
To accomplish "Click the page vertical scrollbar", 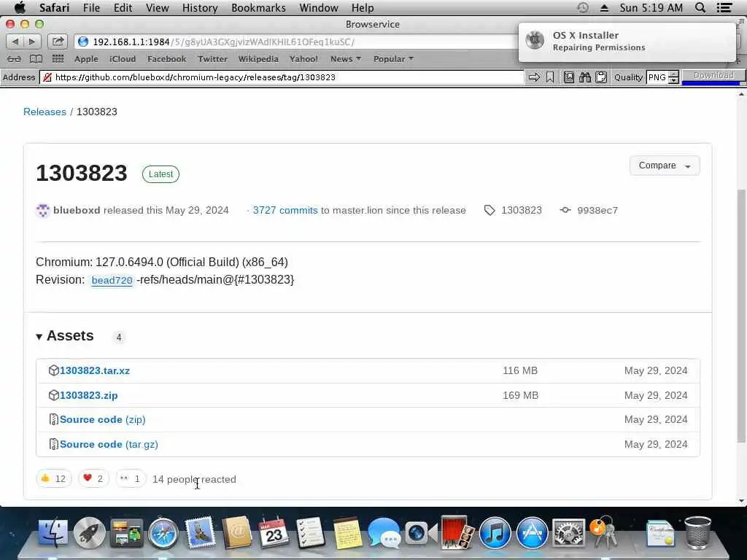I will tap(741, 316).
